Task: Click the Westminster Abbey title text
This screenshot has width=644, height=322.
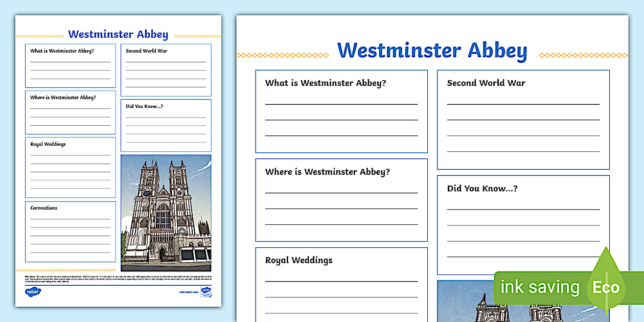Action: click(432, 50)
